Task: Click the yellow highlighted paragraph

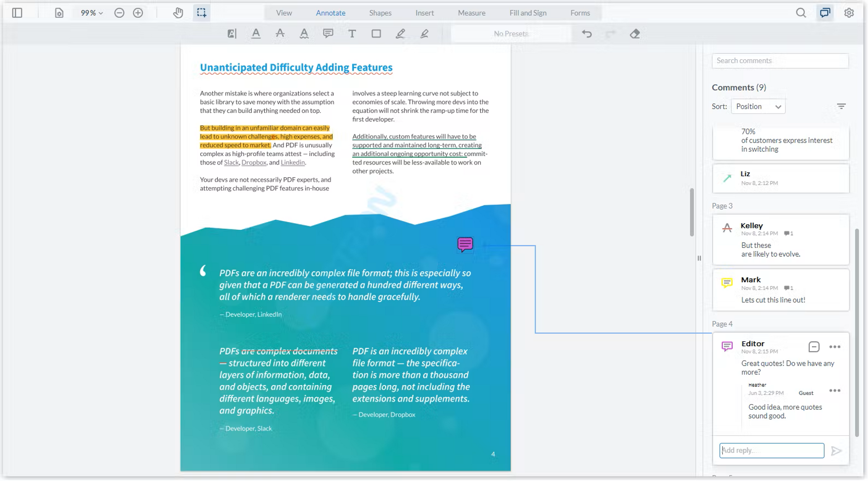Action: [266, 137]
